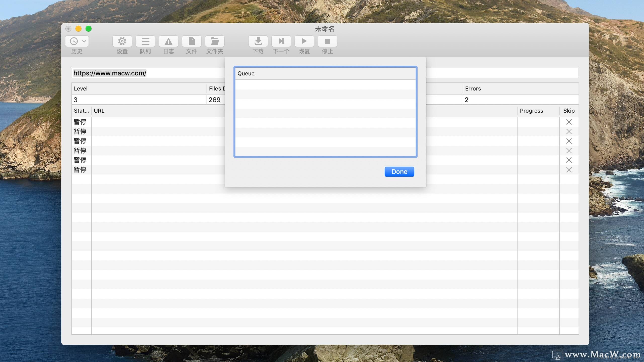Click the Resume play toolbar button
644x362 pixels.
pyautogui.click(x=304, y=41)
